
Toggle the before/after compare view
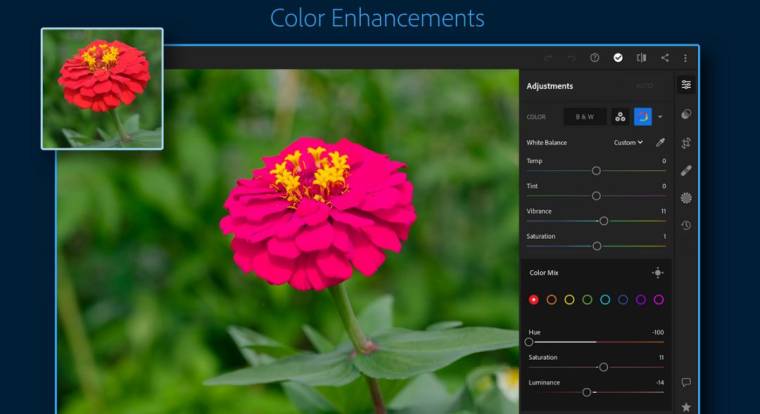[641, 58]
